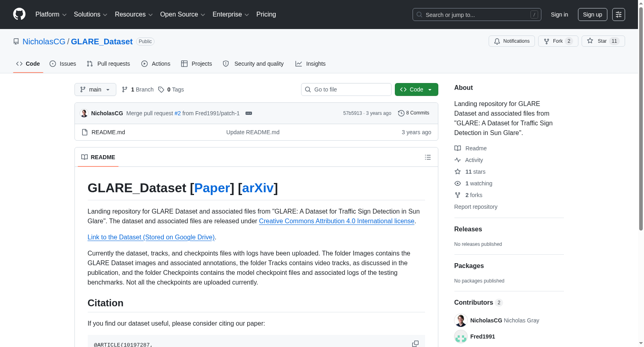The height and width of the screenshot is (347, 644).
Task: Open commit hash 57b5913
Action: pos(353,113)
